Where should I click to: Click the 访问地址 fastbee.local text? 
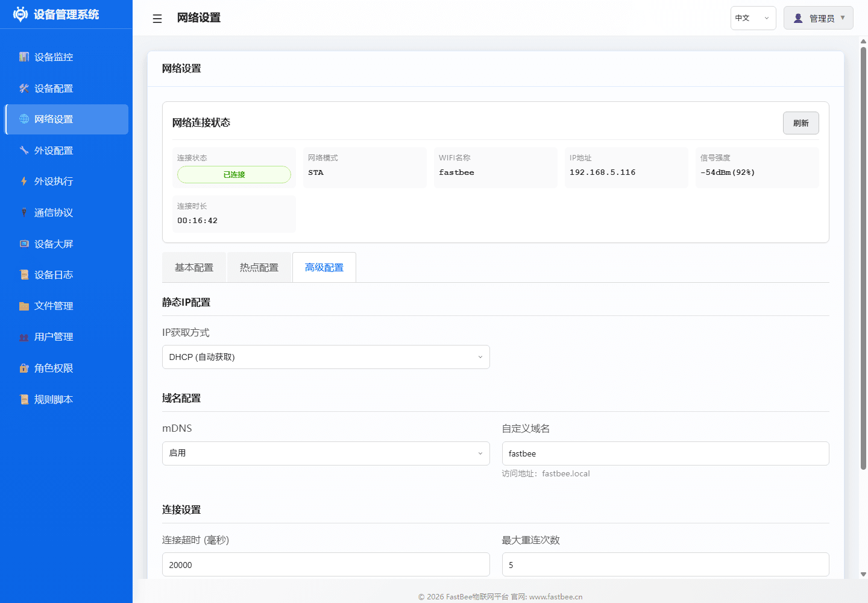point(546,473)
